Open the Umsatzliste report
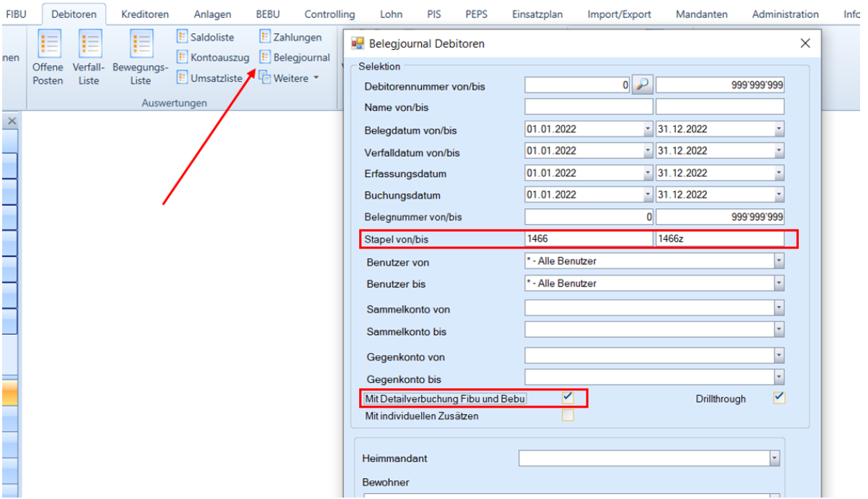Image resolution: width=868 pixels, height=499 pixels. point(209,78)
